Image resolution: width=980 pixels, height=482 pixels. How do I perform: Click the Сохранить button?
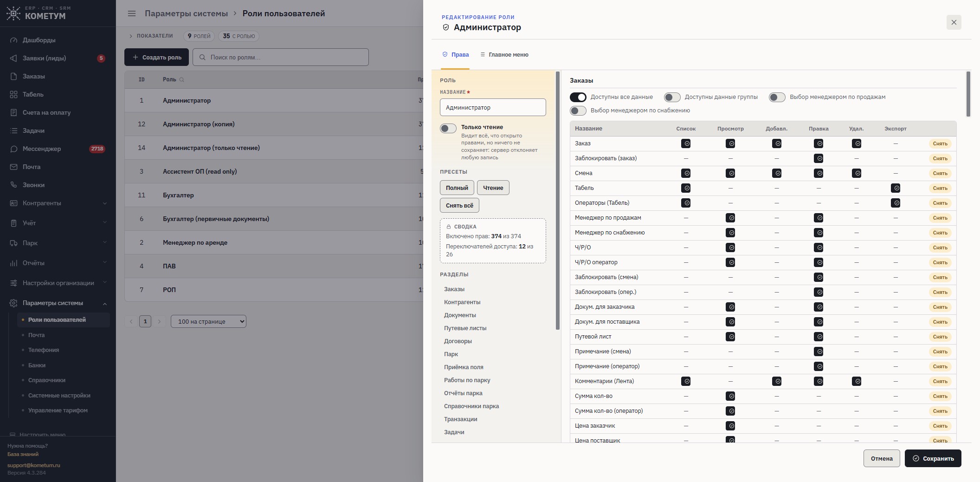[933, 458]
